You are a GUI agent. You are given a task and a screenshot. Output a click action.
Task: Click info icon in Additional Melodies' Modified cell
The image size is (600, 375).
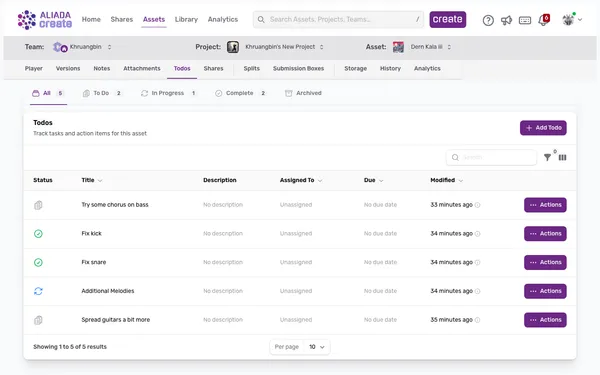pos(477,291)
